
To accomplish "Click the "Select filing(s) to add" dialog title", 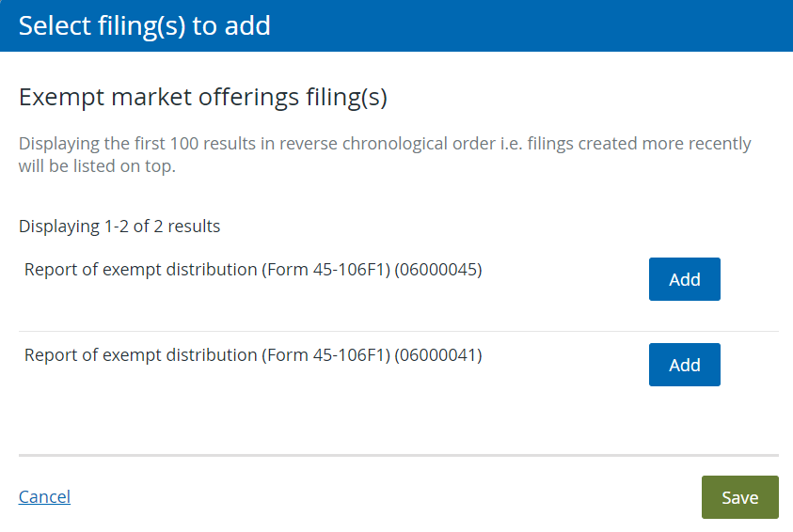I will pyautogui.click(x=145, y=25).
